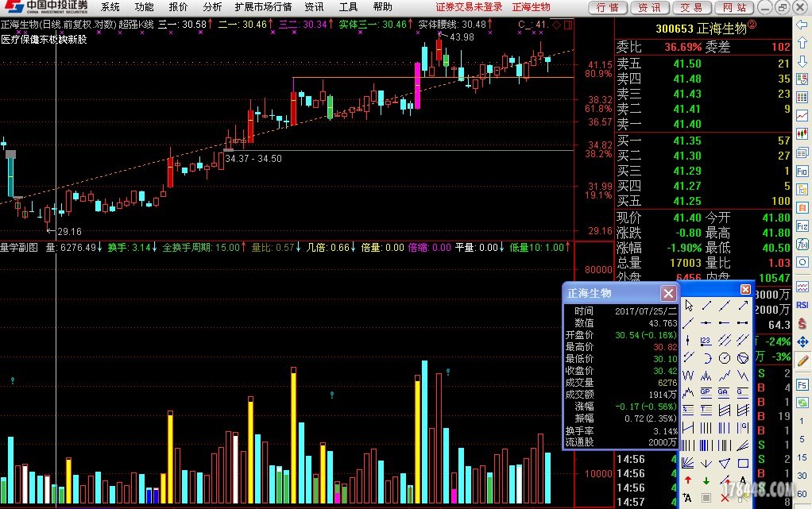
Task: Click the 证券交易未登录 status text
Action: tap(470, 7)
